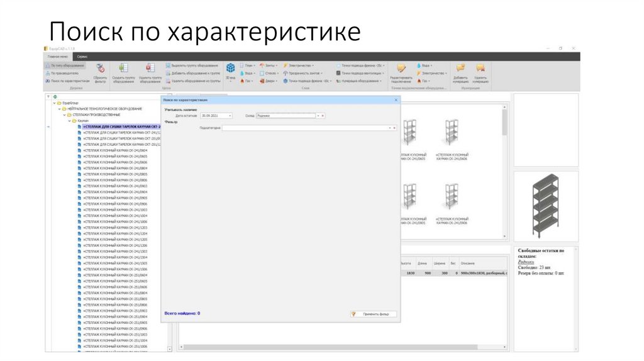Open the Газ layer dropdown in Слои group
This screenshot has width=644, height=361.
(247, 81)
